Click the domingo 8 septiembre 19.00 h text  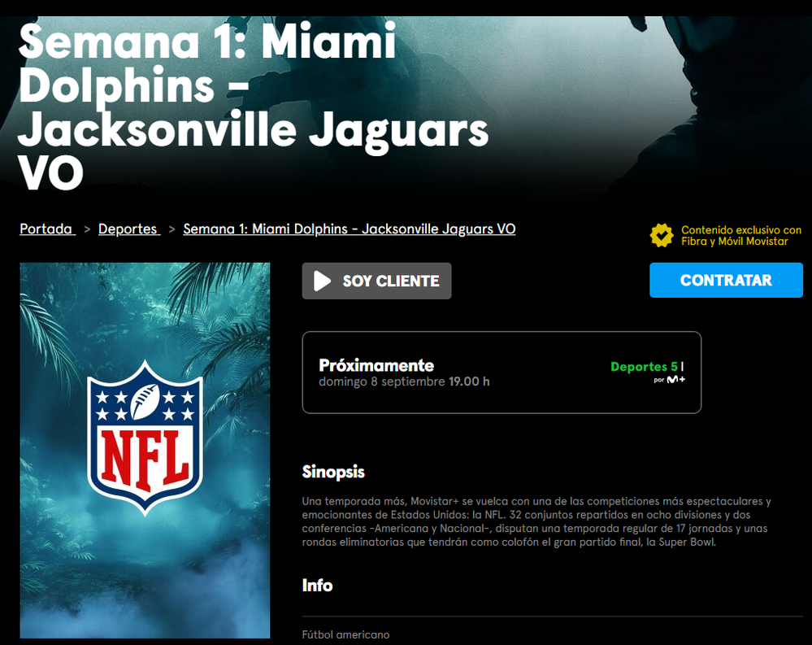(404, 381)
